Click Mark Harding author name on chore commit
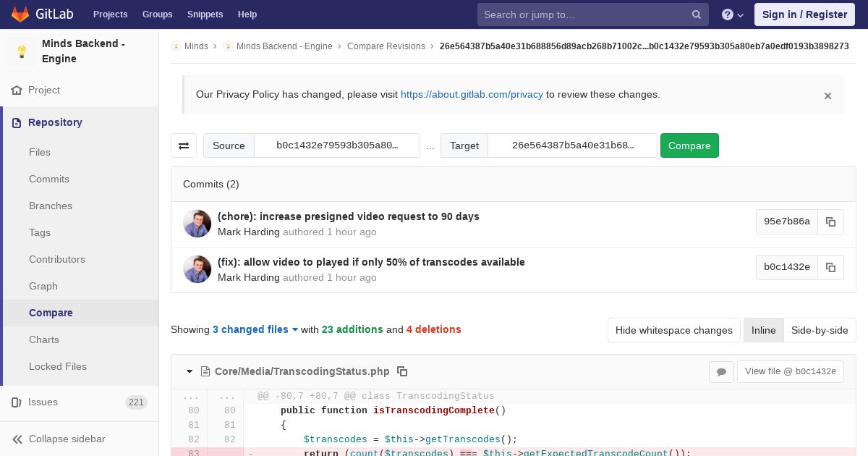This screenshot has height=456, width=868. pyautogui.click(x=249, y=232)
